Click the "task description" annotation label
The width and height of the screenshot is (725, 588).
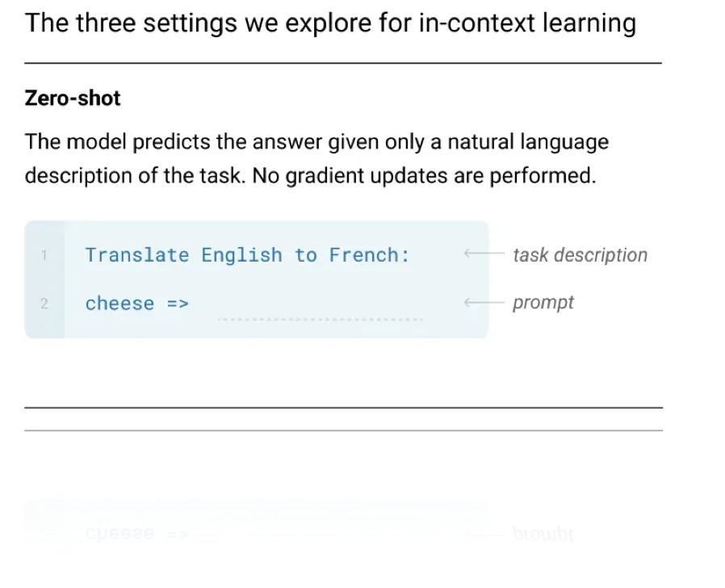[x=580, y=255]
